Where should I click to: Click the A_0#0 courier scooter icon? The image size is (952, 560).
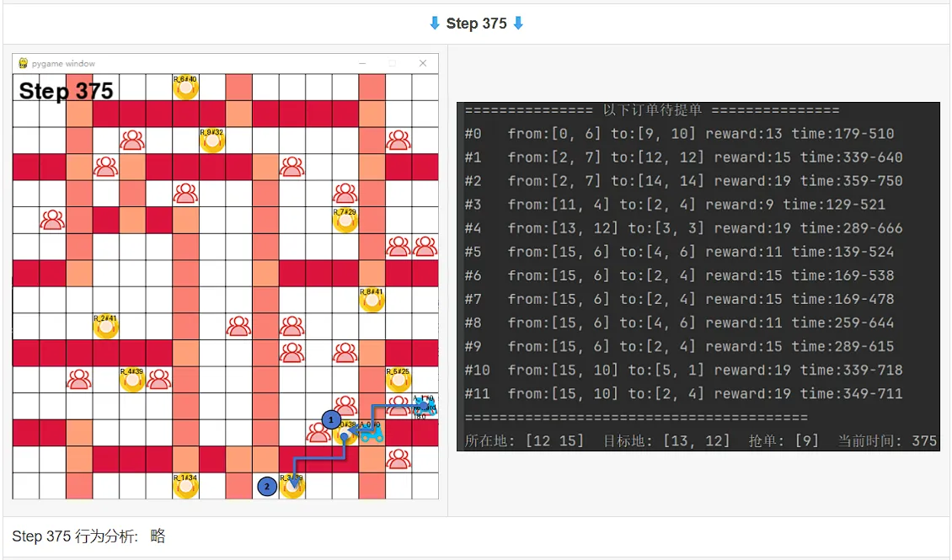pyautogui.click(x=371, y=432)
